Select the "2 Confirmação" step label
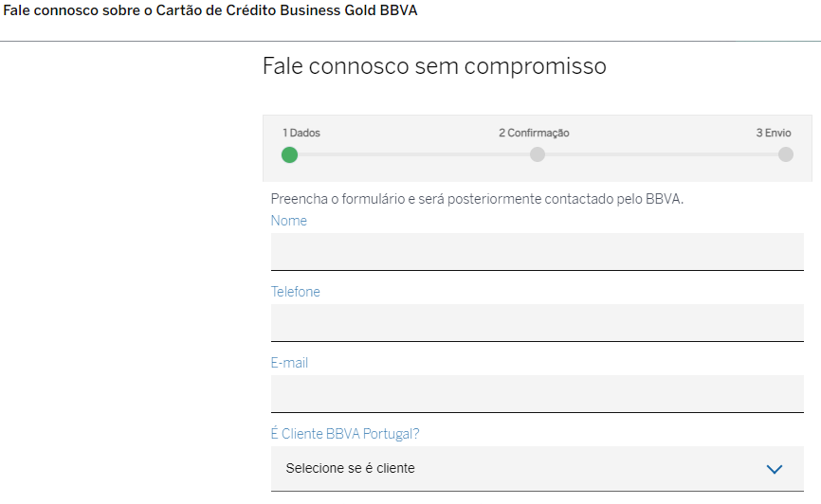The height and width of the screenshot is (504, 821). click(534, 134)
